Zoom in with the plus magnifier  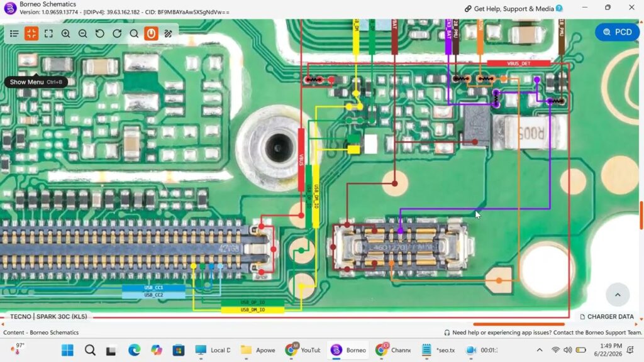click(x=65, y=34)
